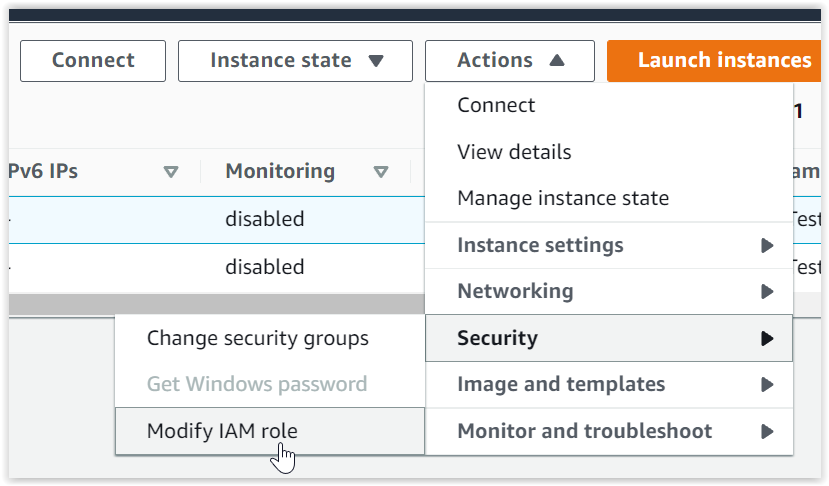
Task: Select Connect from the Actions menu
Action: pos(496,106)
